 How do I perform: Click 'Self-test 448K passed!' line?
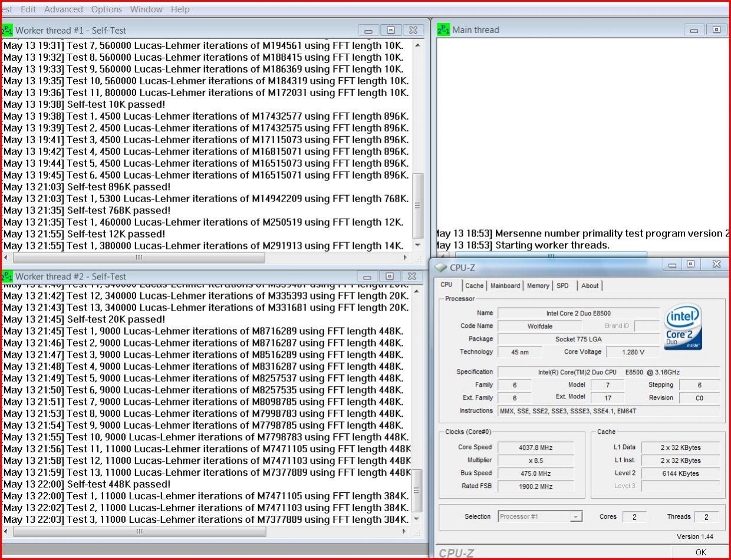pyautogui.click(x=87, y=484)
